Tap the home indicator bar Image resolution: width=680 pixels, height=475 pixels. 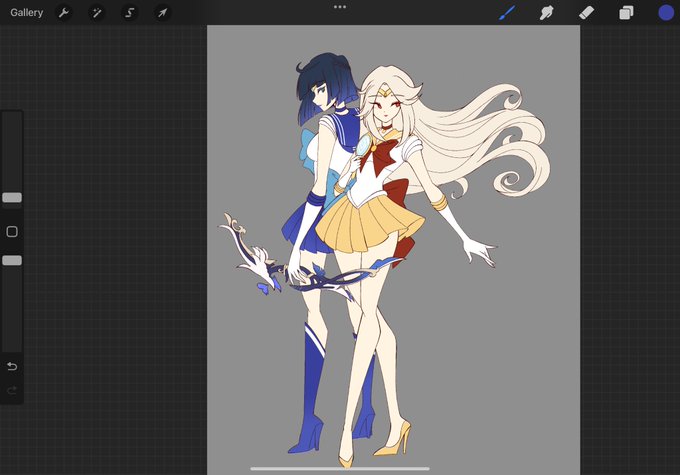click(x=340, y=468)
